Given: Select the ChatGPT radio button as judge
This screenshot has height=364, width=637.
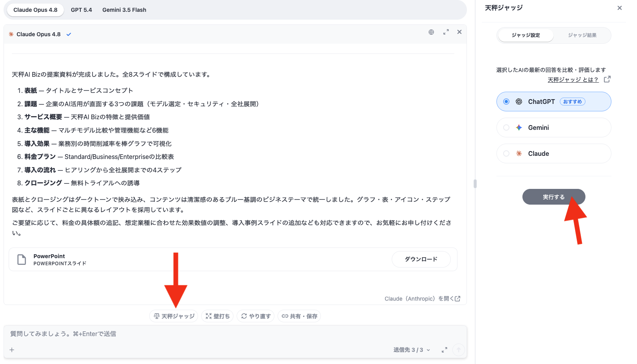Looking at the screenshot, I should (x=506, y=102).
